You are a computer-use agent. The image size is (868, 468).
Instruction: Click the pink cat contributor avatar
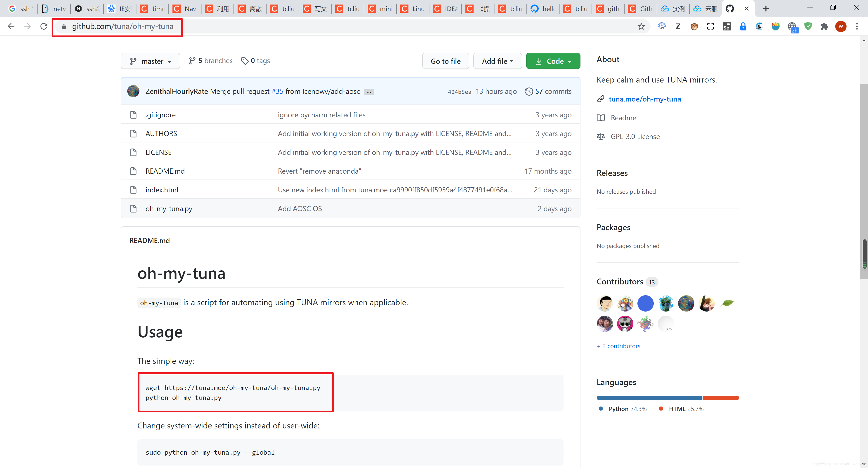click(x=625, y=324)
